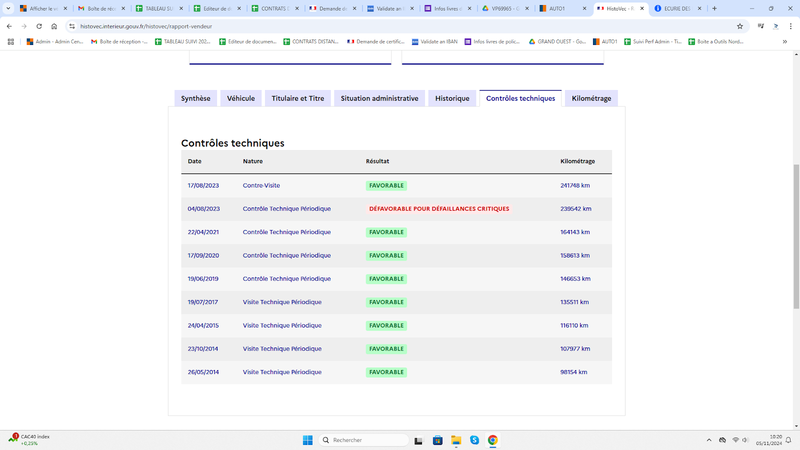Open the GRAND OUEST Google Drive bookmark
Screen dimensions: 800x450
[x=557, y=42]
